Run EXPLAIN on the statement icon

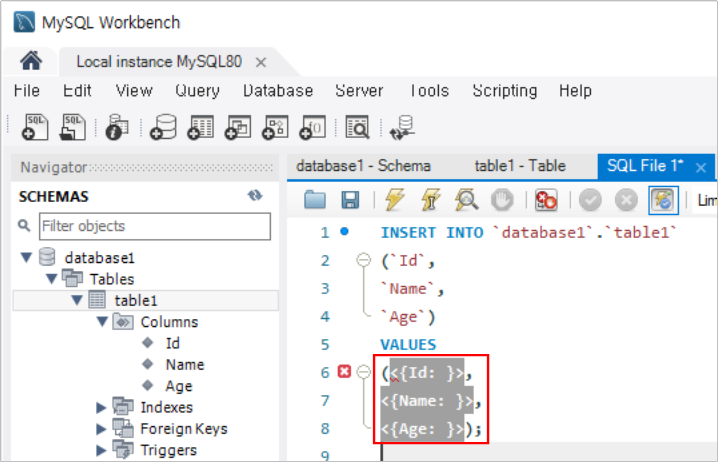click(467, 200)
